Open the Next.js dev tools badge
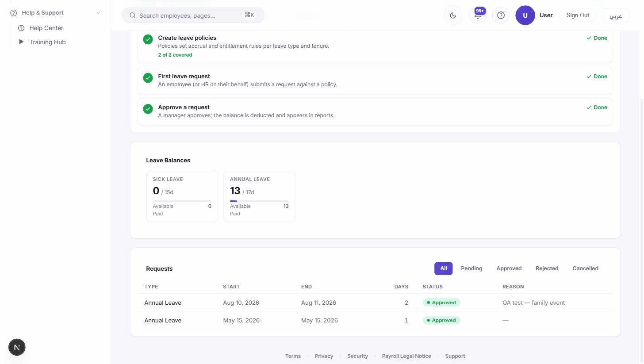The image size is (644, 364). pos(17,347)
